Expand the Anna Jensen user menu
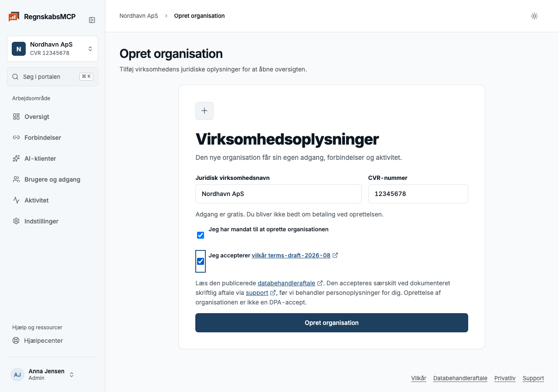This screenshot has height=392, width=558. (52, 375)
